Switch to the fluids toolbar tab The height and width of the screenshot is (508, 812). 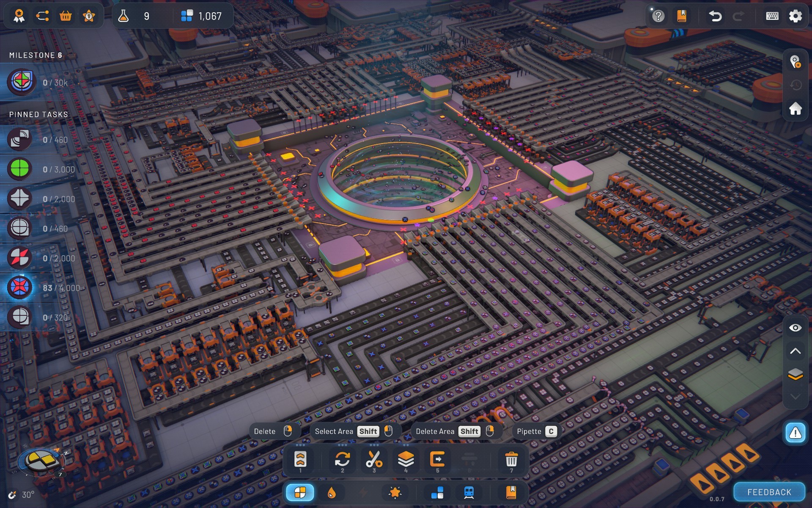(x=332, y=492)
